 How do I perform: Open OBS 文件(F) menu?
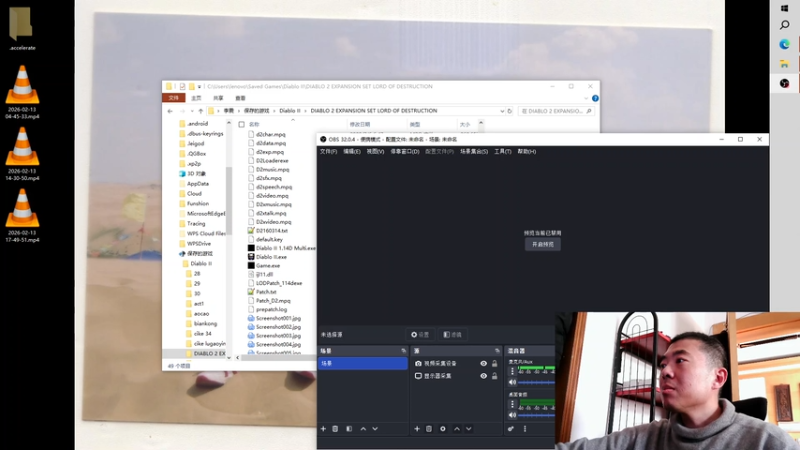(x=328, y=152)
